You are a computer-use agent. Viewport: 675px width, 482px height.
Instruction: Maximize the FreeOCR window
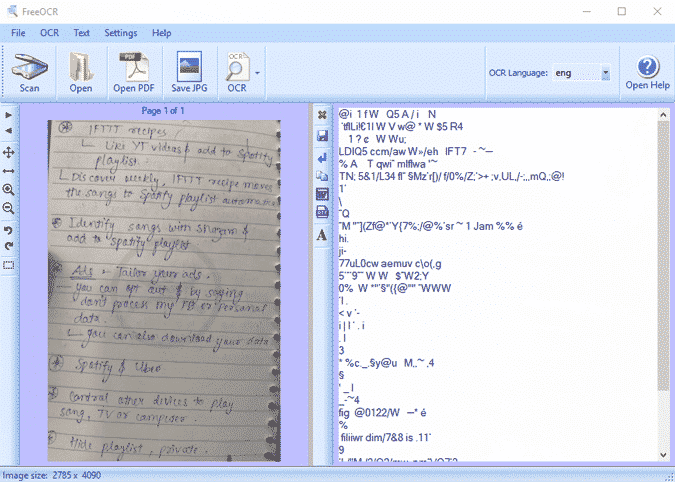pyautogui.click(x=622, y=11)
